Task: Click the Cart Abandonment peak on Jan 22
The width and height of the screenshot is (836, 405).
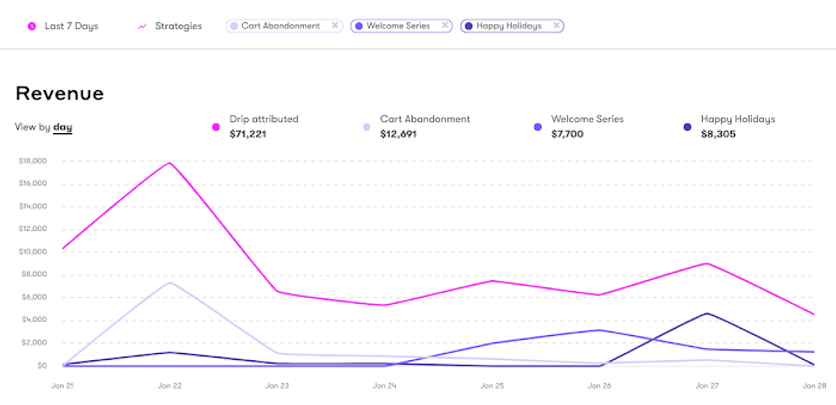Action: [170, 282]
